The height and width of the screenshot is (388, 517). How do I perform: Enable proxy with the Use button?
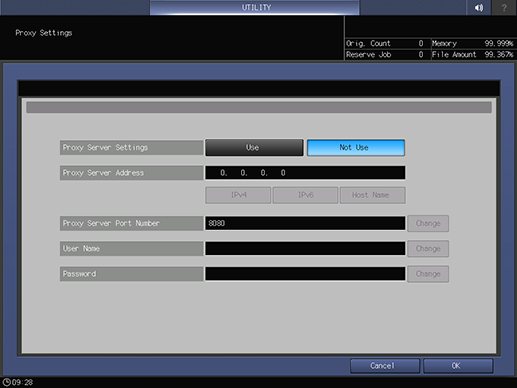pyautogui.click(x=254, y=147)
